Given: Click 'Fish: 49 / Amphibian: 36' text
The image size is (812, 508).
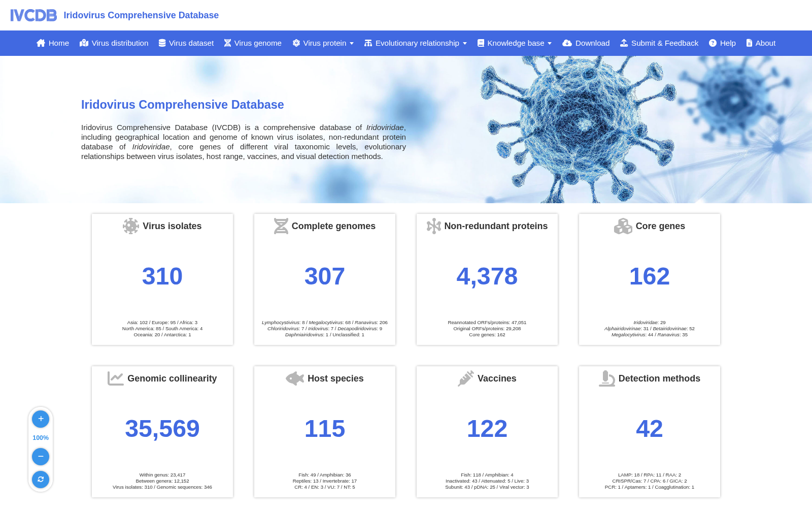Looking at the screenshot, I should click(x=325, y=475).
